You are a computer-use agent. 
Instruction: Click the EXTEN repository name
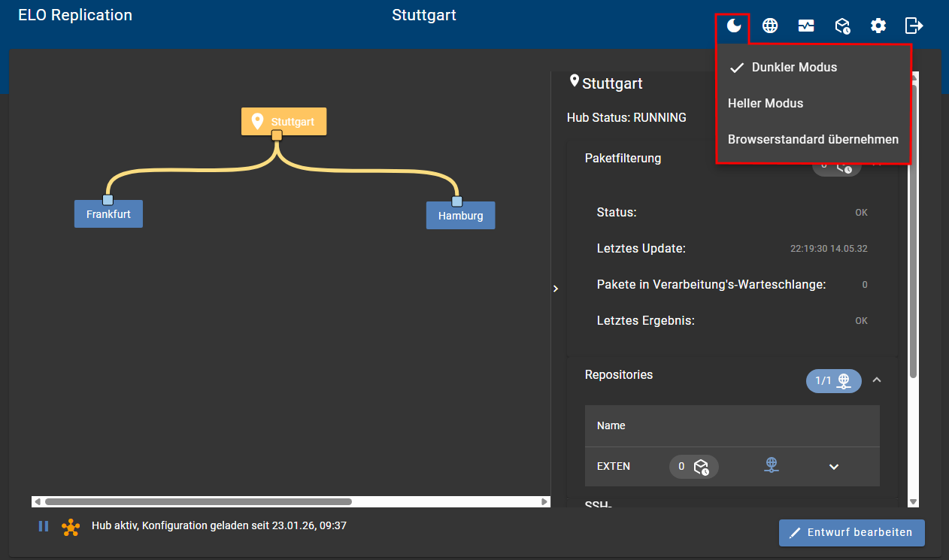[614, 466]
